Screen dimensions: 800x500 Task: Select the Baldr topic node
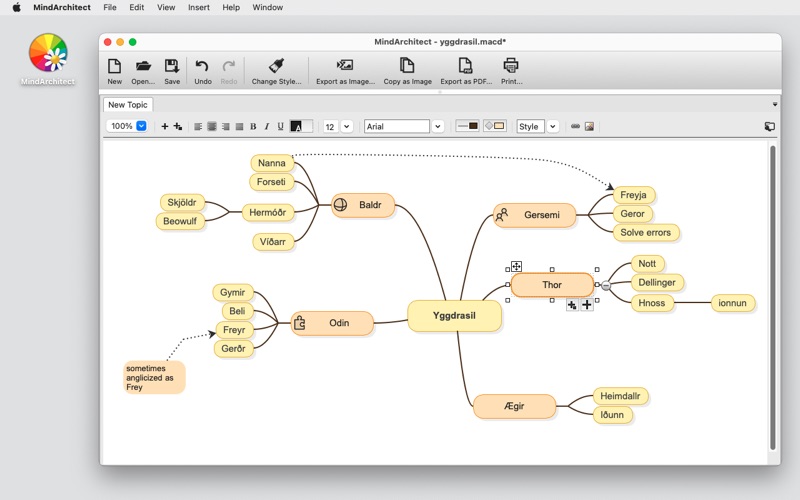pos(363,205)
